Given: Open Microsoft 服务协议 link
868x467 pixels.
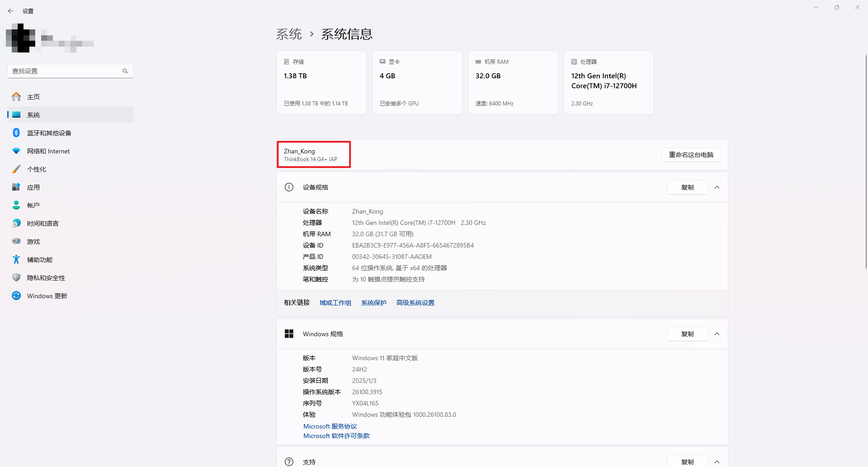Looking at the screenshot, I should pos(330,426).
